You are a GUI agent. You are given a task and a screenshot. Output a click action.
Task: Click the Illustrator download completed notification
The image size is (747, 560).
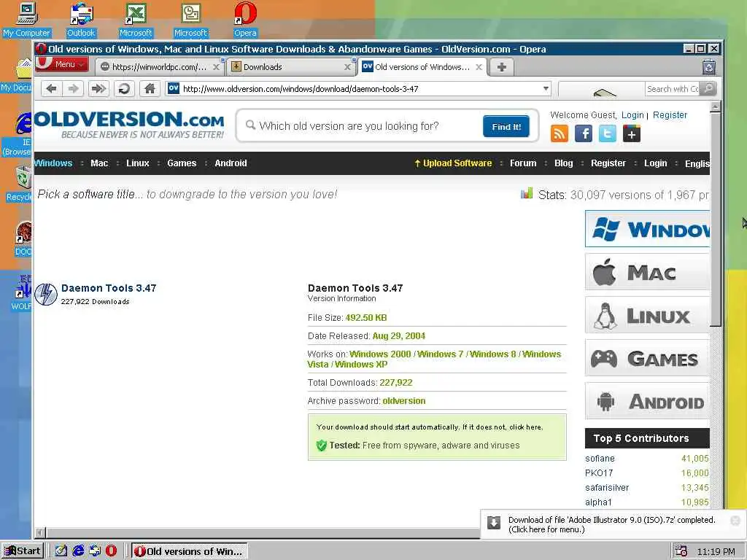[x=612, y=525]
